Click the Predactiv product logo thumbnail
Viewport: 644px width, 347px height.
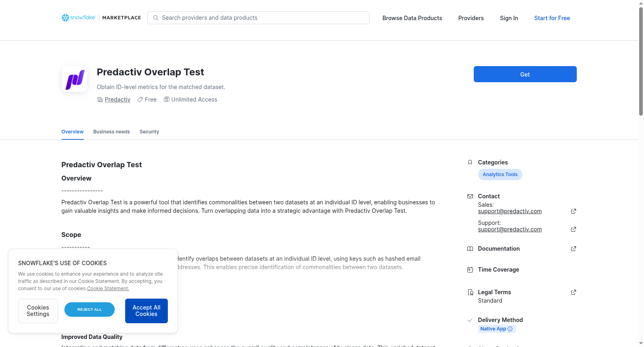[74, 79]
